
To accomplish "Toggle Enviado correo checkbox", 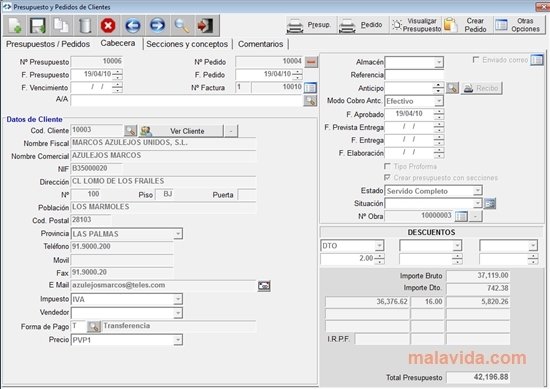I will click(476, 60).
